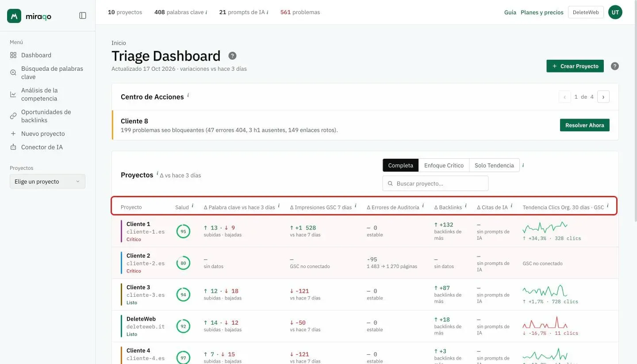Go to previous action with left chevron
Image resolution: width=637 pixels, height=364 pixels.
point(565,97)
